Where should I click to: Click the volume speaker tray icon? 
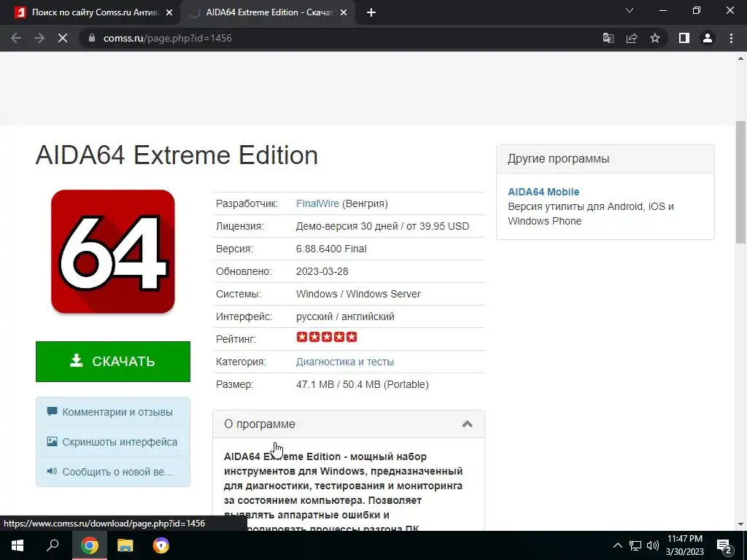653,545
